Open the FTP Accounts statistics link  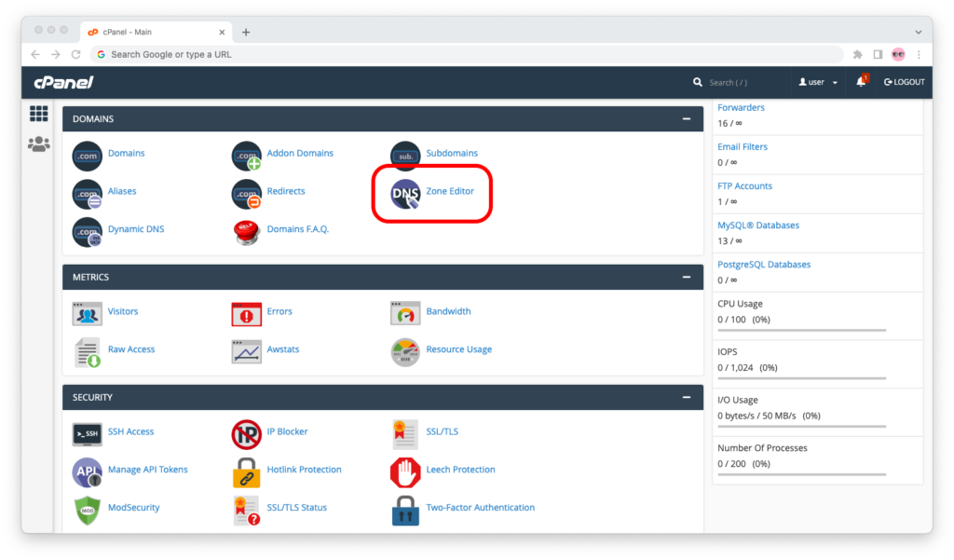point(744,186)
